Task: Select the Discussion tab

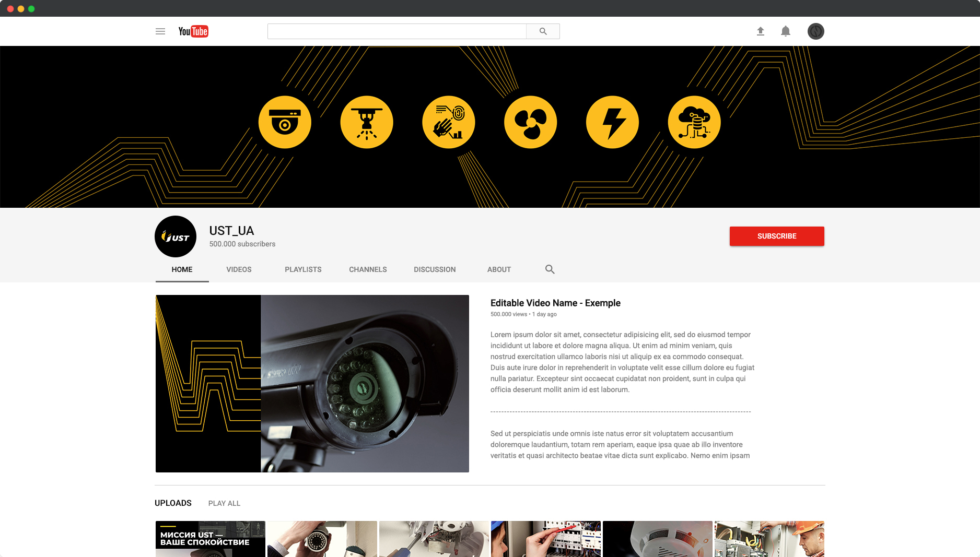Action: click(435, 269)
